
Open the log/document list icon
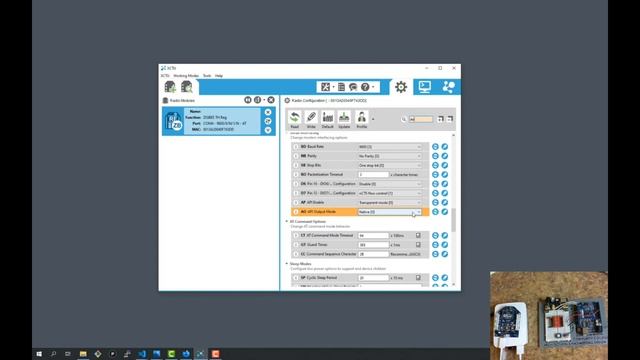coord(341,87)
